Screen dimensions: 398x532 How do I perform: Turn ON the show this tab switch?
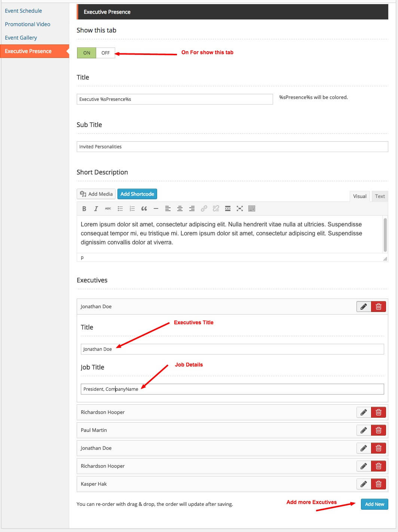[87, 53]
